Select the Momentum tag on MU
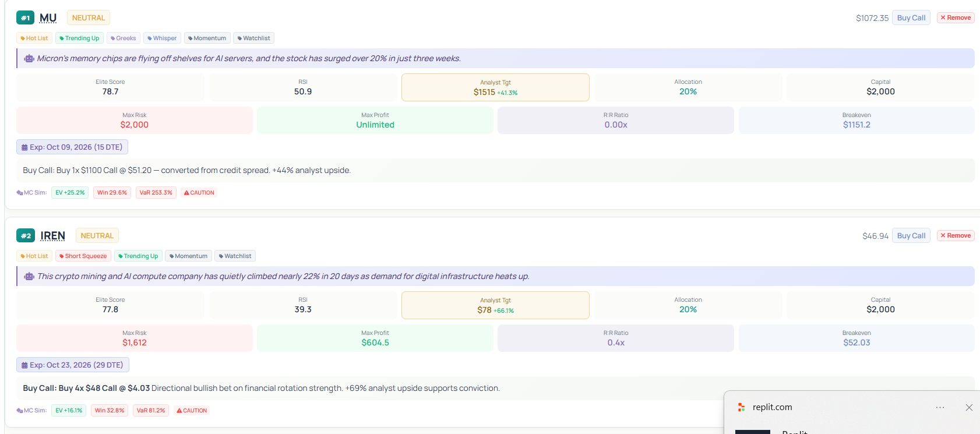The image size is (980, 434). click(207, 38)
